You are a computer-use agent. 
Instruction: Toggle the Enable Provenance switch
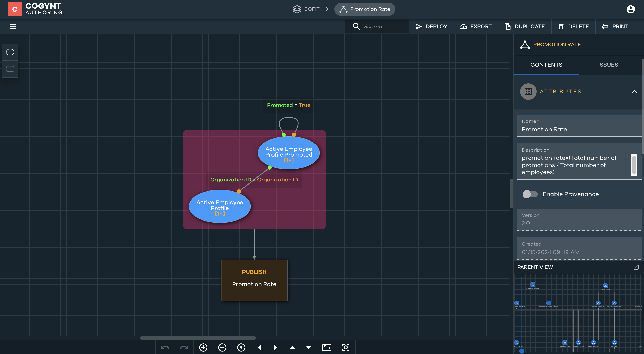coord(530,194)
